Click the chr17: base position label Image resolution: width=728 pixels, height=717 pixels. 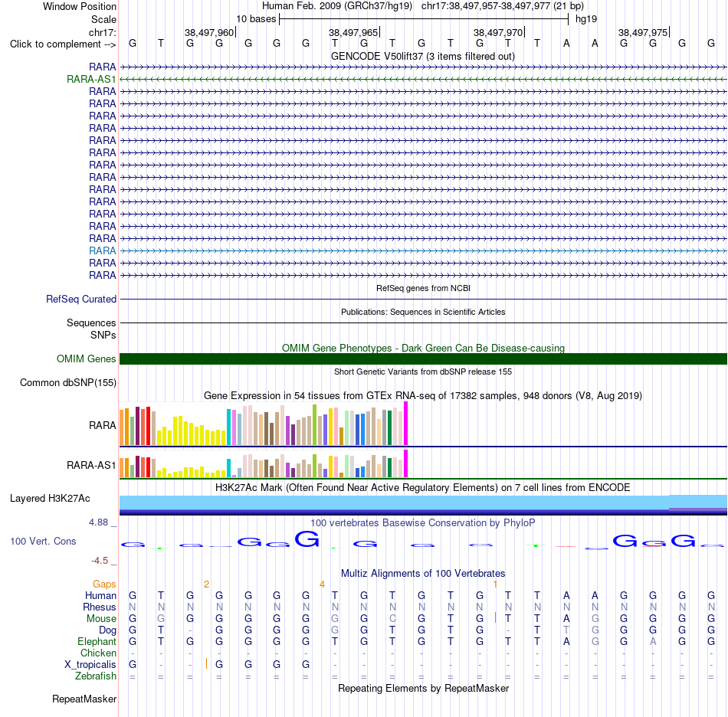point(102,32)
